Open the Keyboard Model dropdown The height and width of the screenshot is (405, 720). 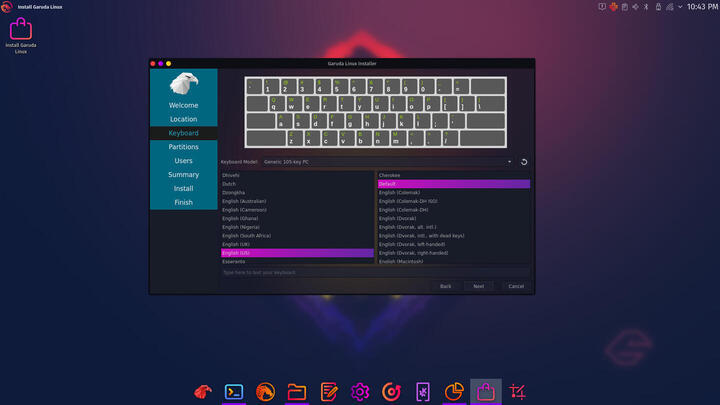point(388,162)
